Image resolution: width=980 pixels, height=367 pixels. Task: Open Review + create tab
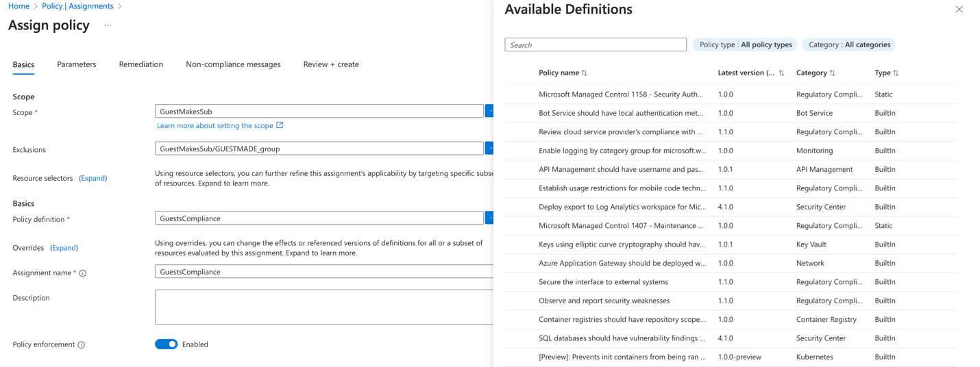(x=331, y=64)
